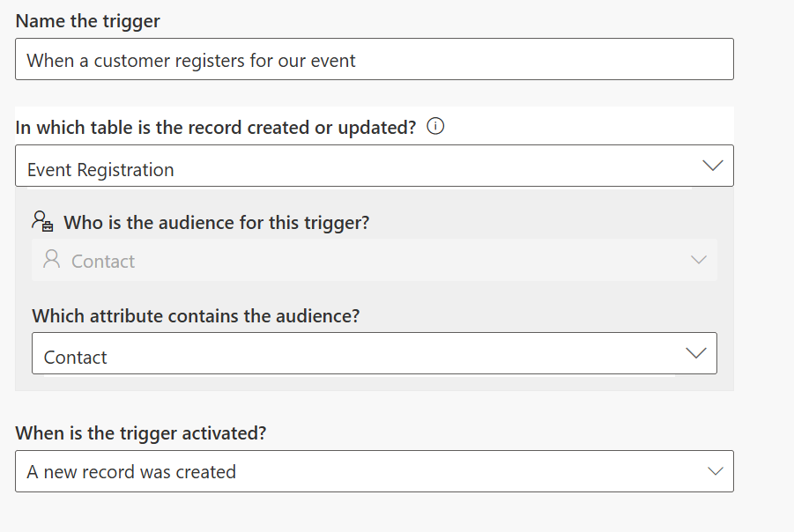Image resolution: width=794 pixels, height=532 pixels.
Task: Click chevron arrow on attribute Contact dropdown
Action: (x=696, y=353)
